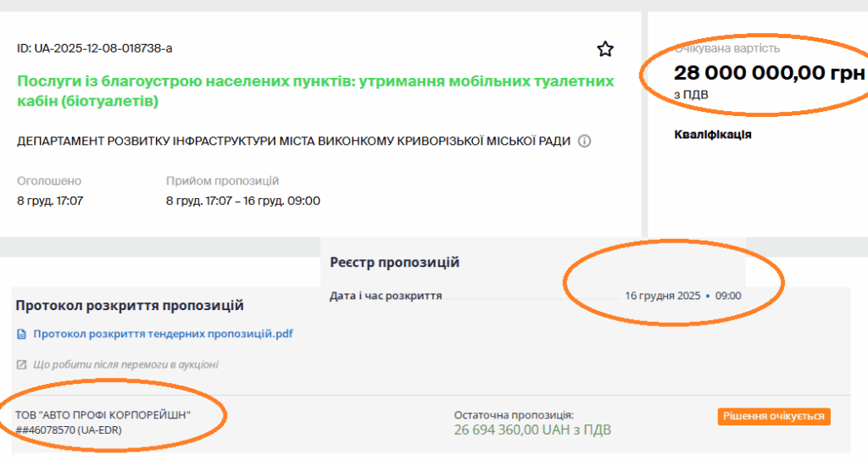Open the green tender title about біотуалетів
The width and height of the screenshot is (868, 466).
pyautogui.click(x=314, y=92)
